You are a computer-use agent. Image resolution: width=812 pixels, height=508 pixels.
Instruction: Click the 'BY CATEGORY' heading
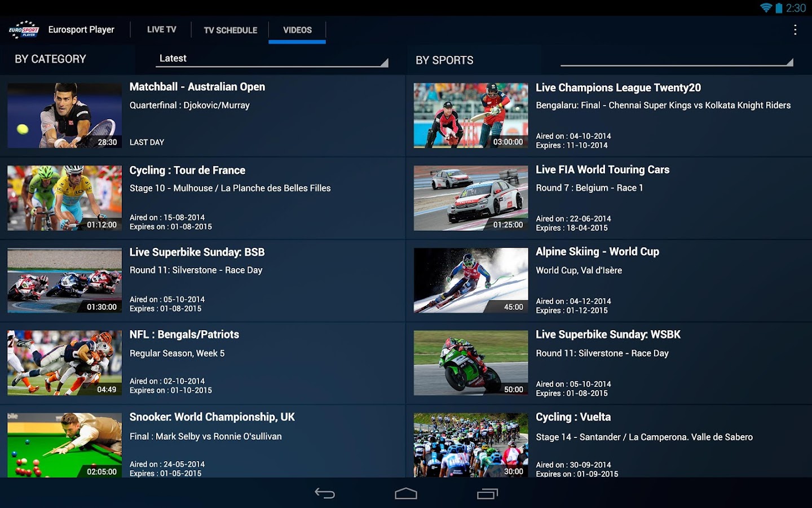point(50,59)
